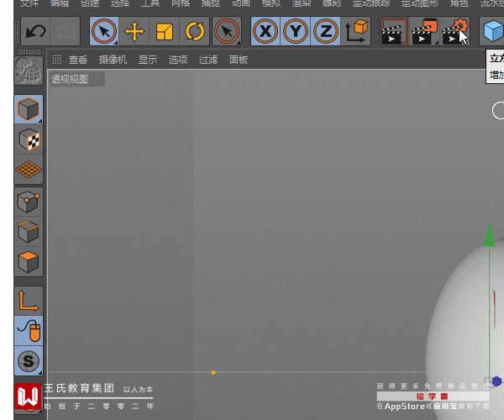Open the viewport 选项 menu
Image resolution: width=504 pixels, height=420 pixels.
click(x=178, y=60)
